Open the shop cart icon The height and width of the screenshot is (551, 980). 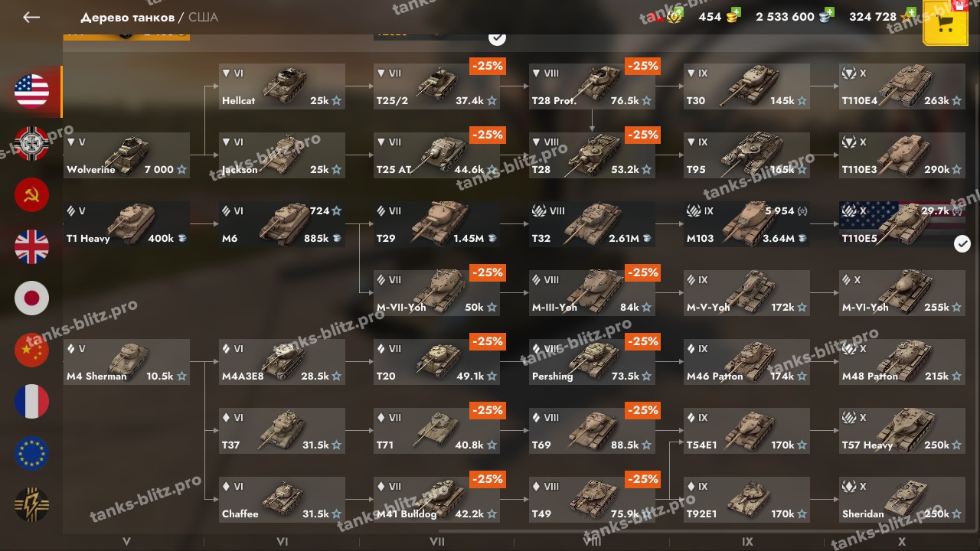tap(946, 24)
